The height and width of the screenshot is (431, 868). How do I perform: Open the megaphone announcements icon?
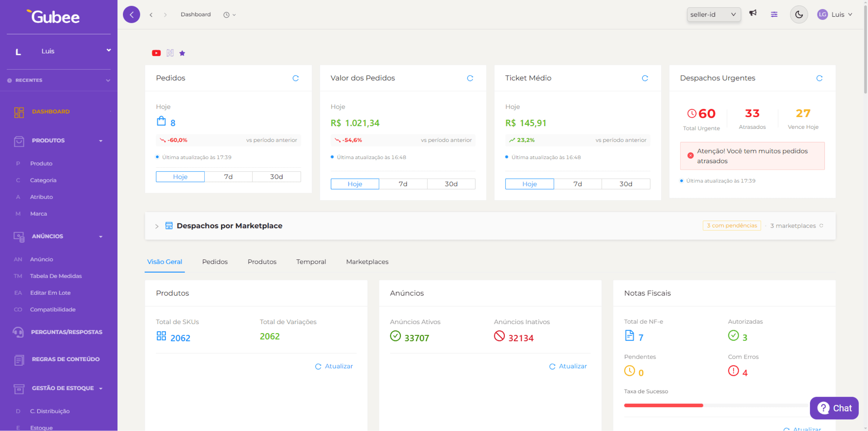pos(753,13)
